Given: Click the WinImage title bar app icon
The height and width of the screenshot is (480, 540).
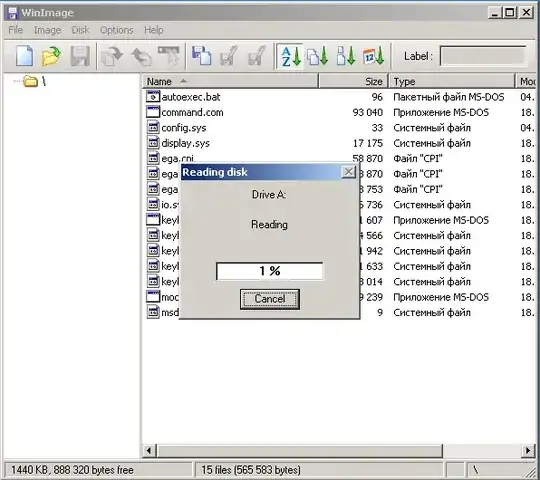Looking at the screenshot, I should pyautogui.click(x=12, y=13).
